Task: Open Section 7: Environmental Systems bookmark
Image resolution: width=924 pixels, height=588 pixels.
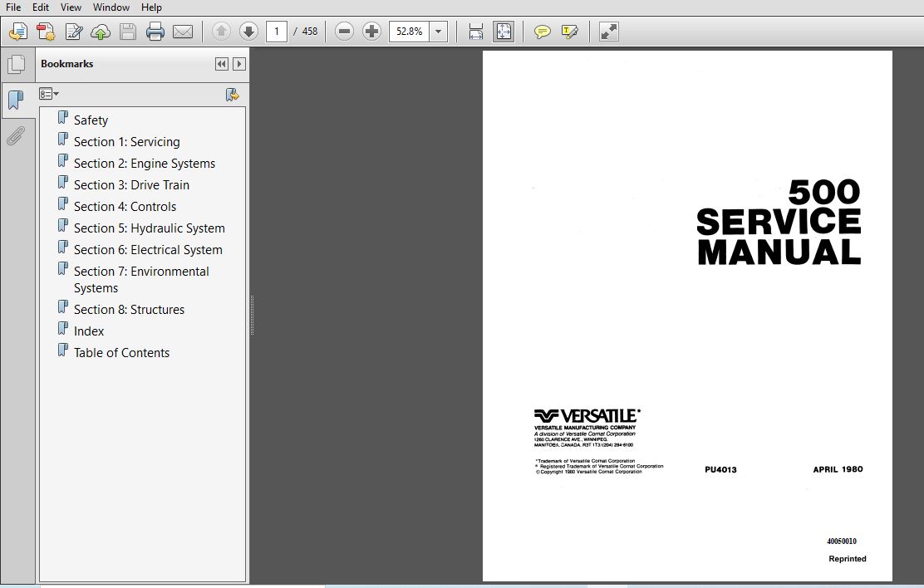Action: [140, 279]
